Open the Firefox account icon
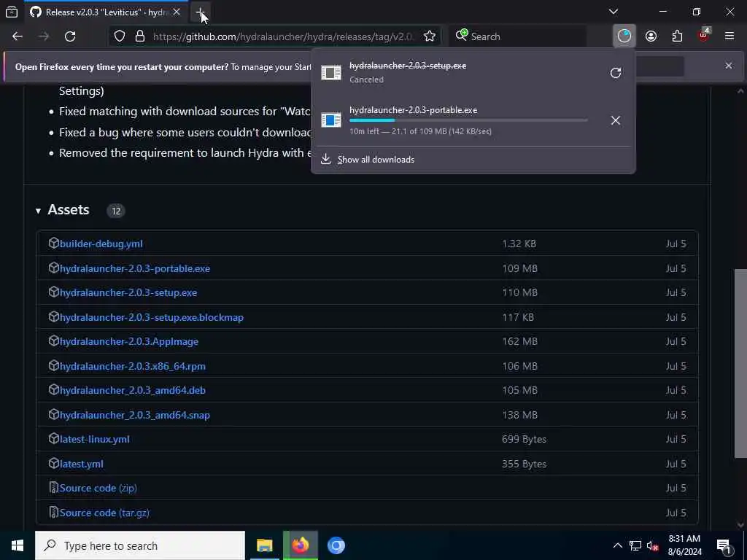This screenshot has width=747, height=560. click(651, 36)
